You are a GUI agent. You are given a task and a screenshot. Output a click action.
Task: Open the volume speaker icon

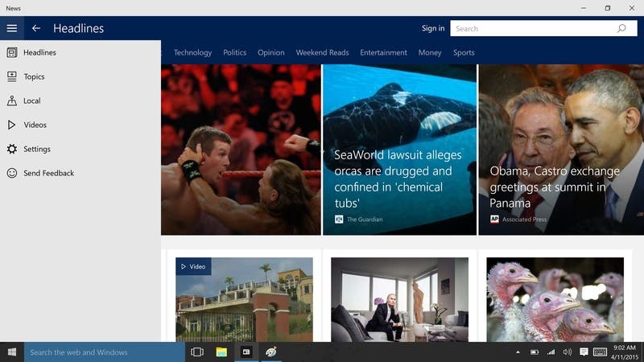(x=568, y=352)
